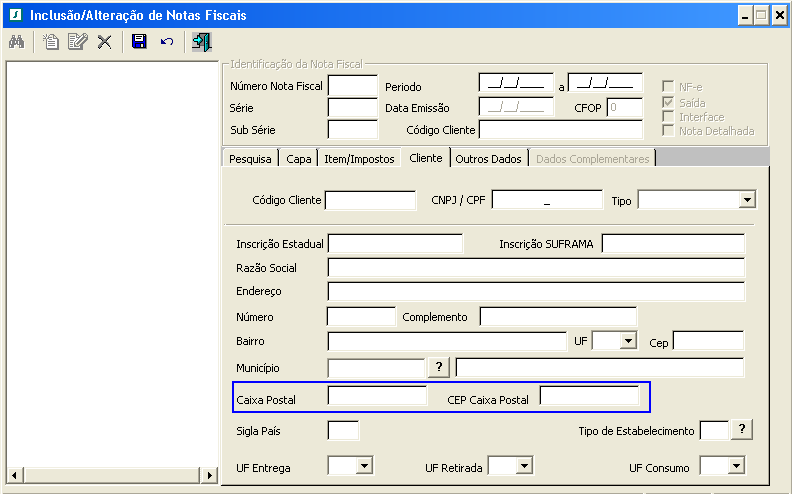This screenshot has height=494, width=792.
Task: Save using the floppy disk icon
Action: click(x=140, y=42)
